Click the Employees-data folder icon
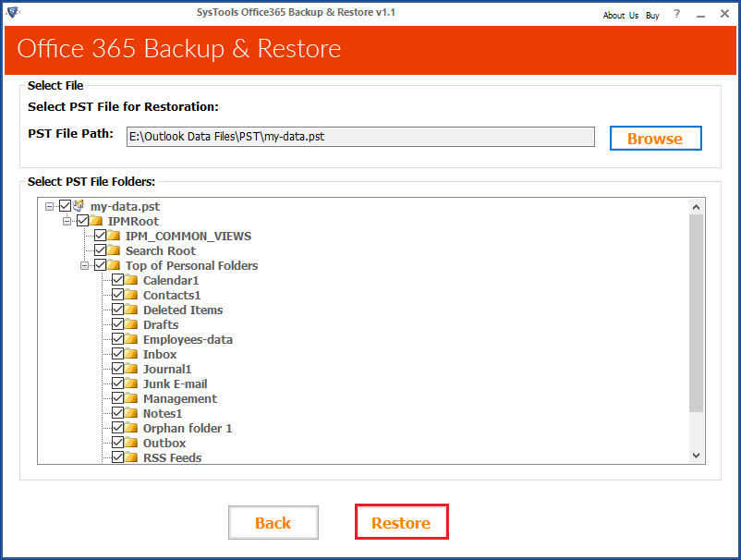This screenshot has height=560, width=741. (x=132, y=339)
